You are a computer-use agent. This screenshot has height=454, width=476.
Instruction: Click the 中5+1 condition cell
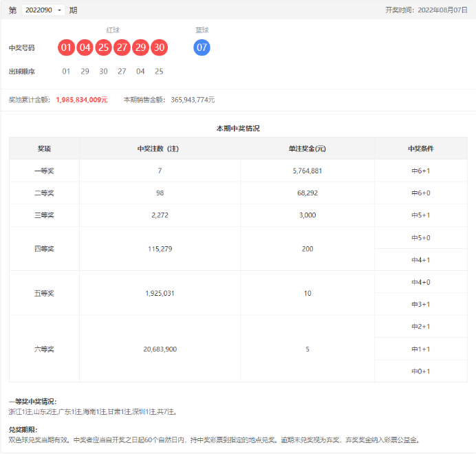pyautogui.click(x=421, y=215)
